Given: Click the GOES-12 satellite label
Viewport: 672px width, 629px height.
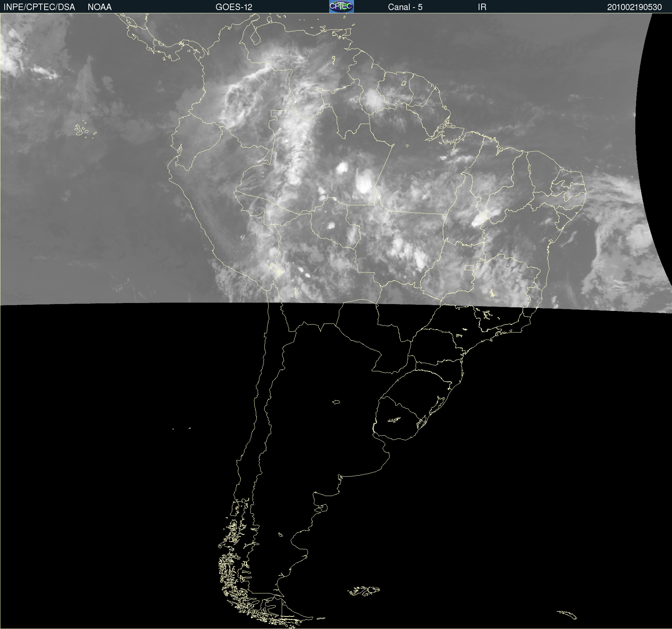Looking at the screenshot, I should point(234,7).
